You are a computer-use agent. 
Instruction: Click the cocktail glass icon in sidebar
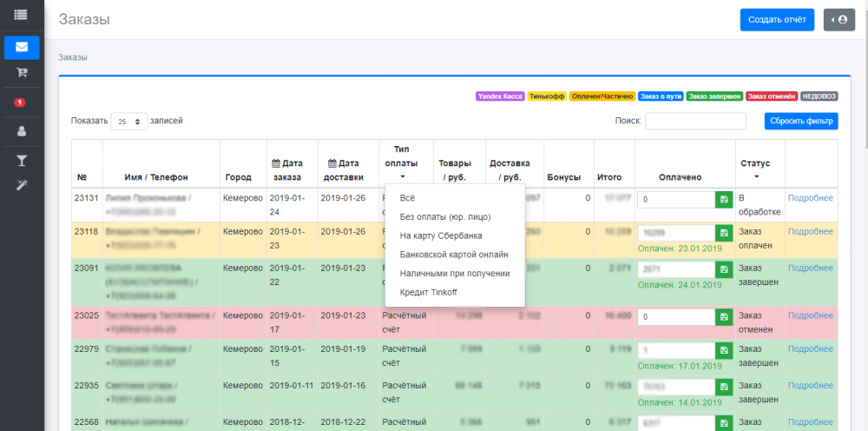click(x=21, y=160)
